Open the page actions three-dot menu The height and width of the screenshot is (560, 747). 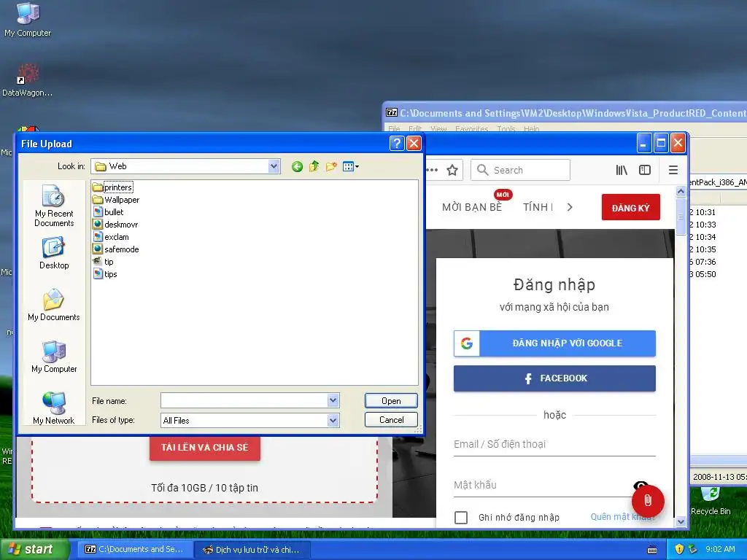(x=432, y=170)
